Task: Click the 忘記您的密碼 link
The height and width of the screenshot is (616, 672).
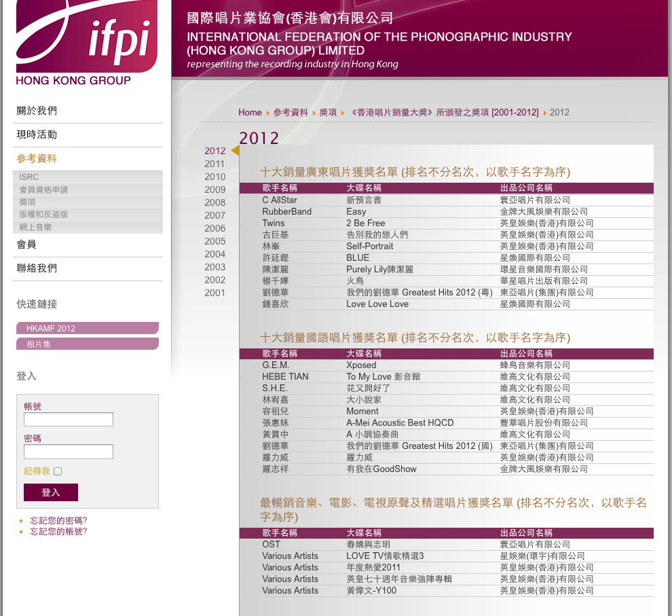Action: 58,521
